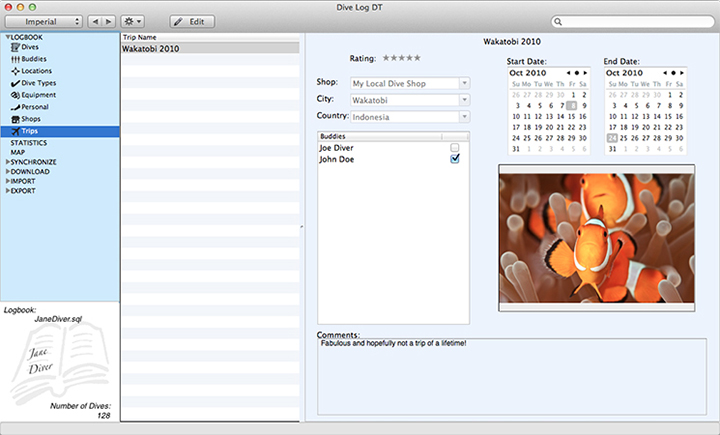The image size is (720, 435).
Task: Open STATISTICS in the sidebar
Action: click(x=28, y=143)
